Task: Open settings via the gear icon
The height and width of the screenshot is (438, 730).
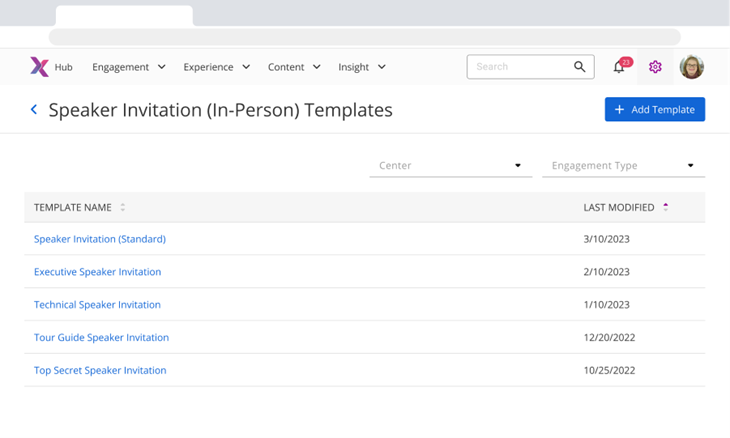Action: coord(655,67)
